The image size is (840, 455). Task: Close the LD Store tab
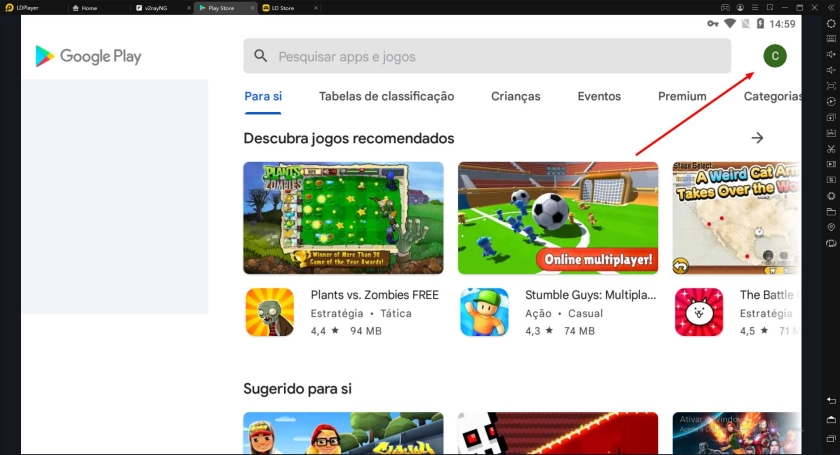(316, 8)
